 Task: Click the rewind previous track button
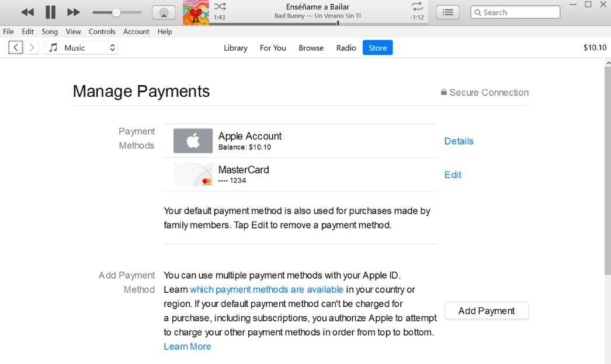[x=27, y=12]
